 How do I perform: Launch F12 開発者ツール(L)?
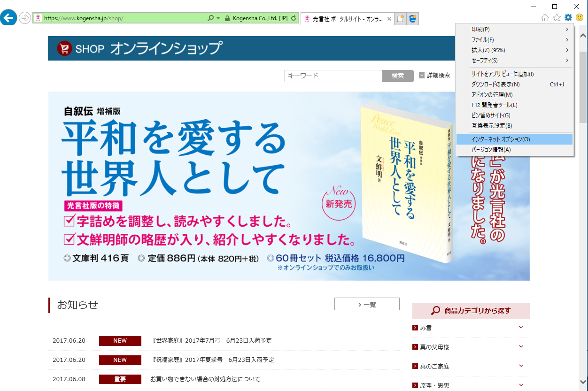(x=514, y=105)
